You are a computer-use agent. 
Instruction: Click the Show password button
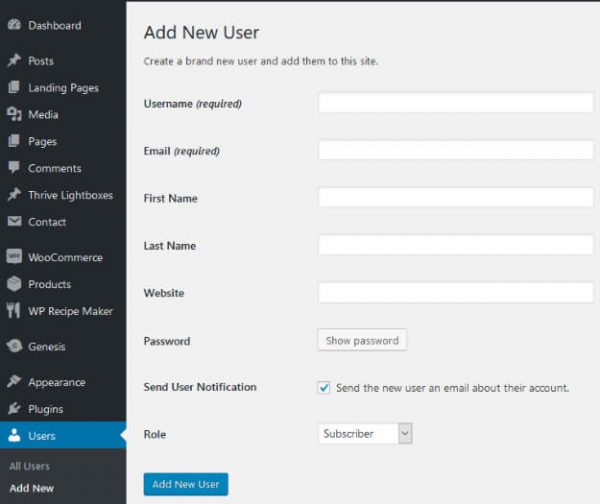tap(362, 340)
